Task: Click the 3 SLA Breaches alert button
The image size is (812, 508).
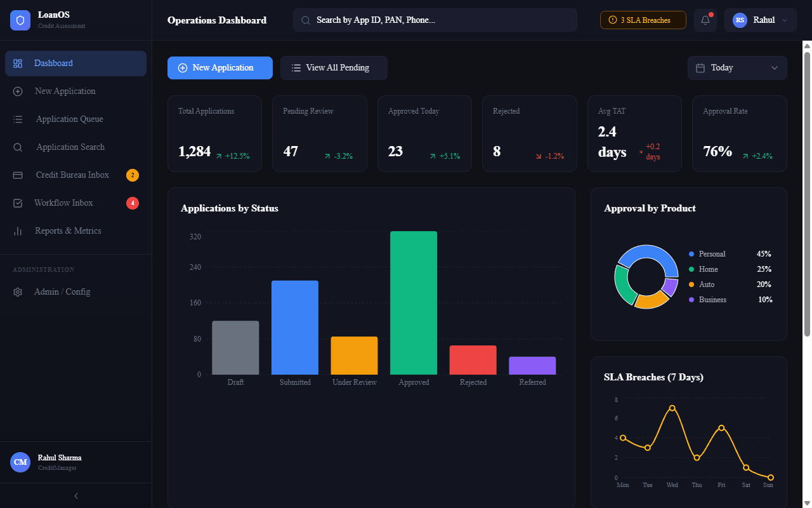Action: click(643, 20)
